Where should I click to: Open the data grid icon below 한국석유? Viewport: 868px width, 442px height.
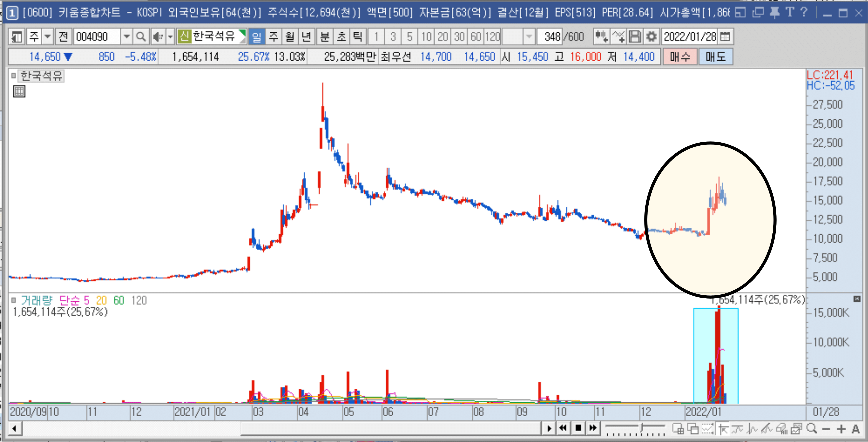19,91
